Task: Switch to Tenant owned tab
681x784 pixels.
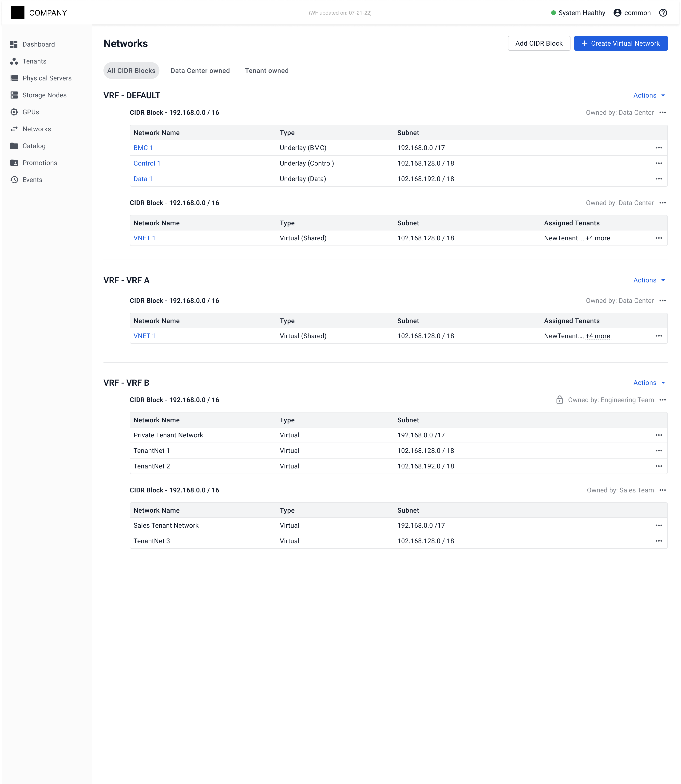Action: point(266,71)
